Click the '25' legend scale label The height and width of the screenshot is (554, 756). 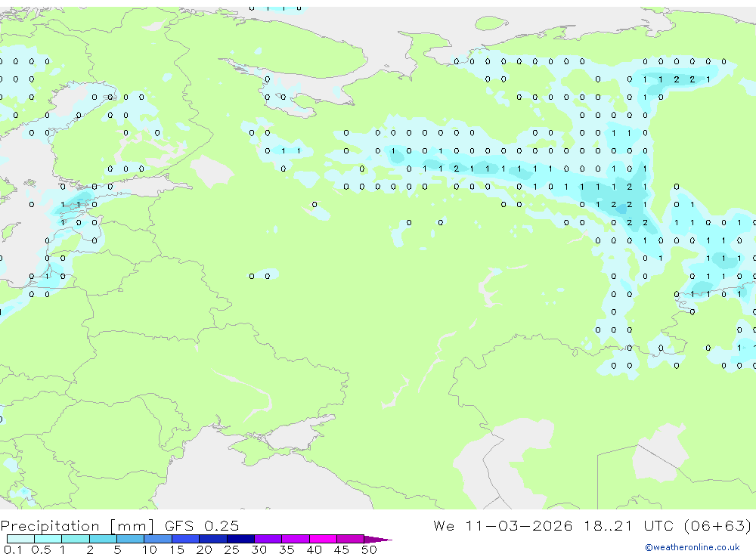[232, 549]
